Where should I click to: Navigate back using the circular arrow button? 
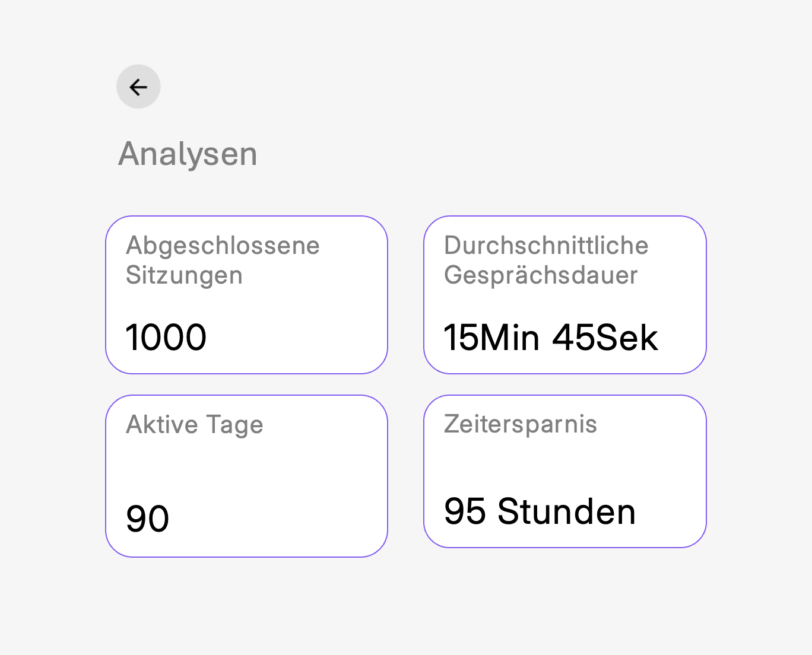click(138, 87)
